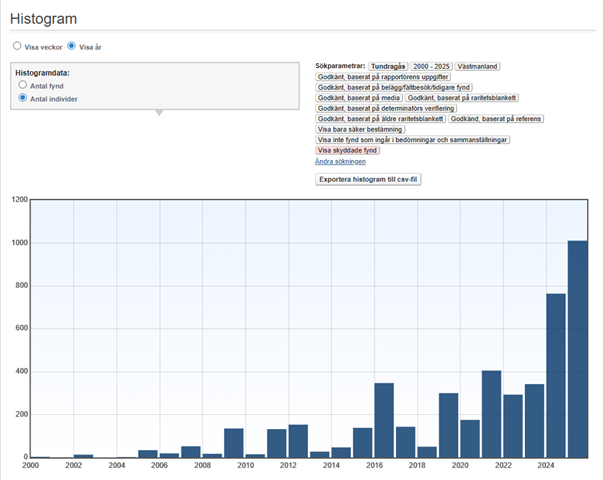
Task: Choose 'Antal fynd' as histogram data
Action: tap(23, 86)
